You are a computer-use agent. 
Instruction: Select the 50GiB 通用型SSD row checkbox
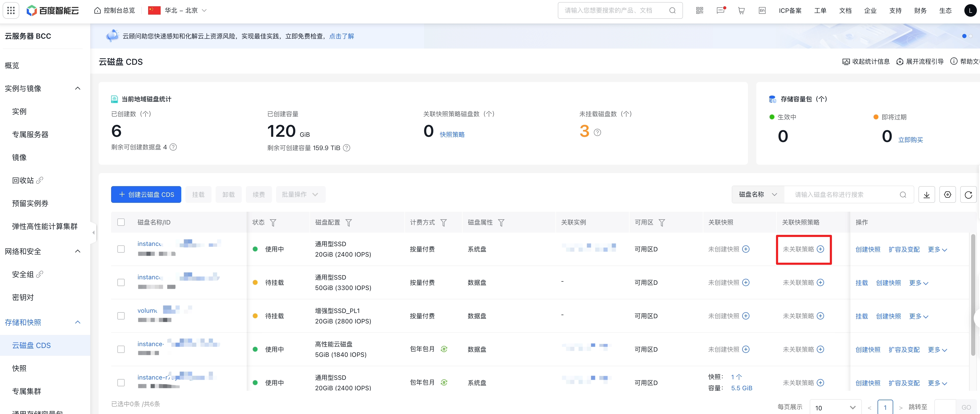pyautogui.click(x=121, y=282)
